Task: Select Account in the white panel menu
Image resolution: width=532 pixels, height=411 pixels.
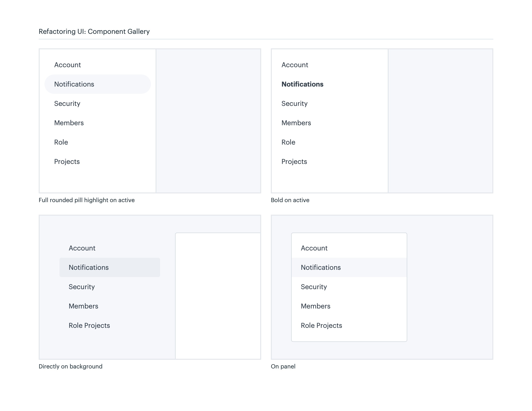Action: pyautogui.click(x=314, y=248)
